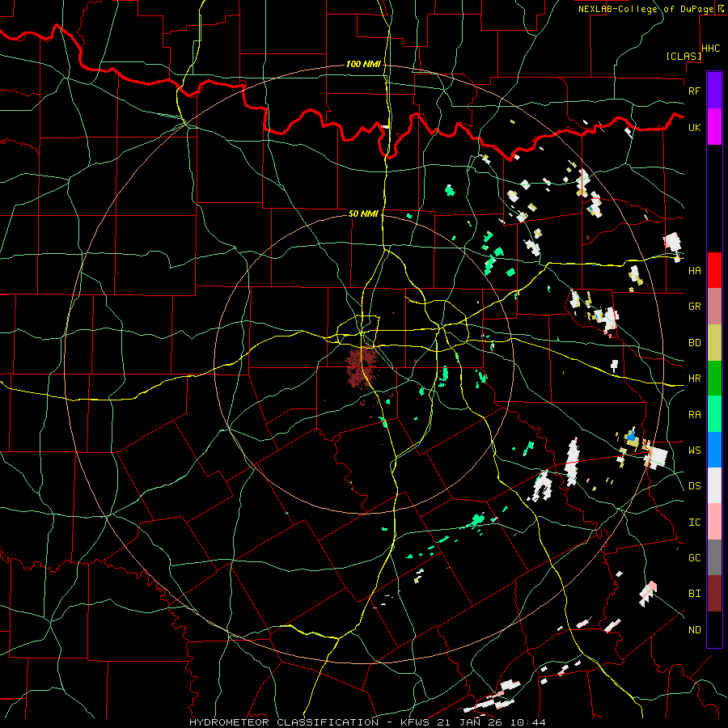Click the RA light green legend swatch
This screenshot has height=728, width=728.
pos(714,414)
